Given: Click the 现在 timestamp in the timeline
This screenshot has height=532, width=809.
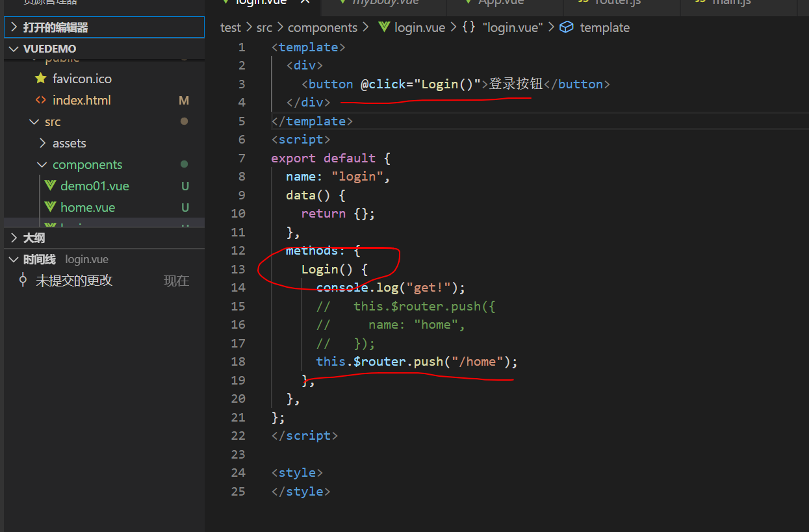Looking at the screenshot, I should (x=176, y=281).
